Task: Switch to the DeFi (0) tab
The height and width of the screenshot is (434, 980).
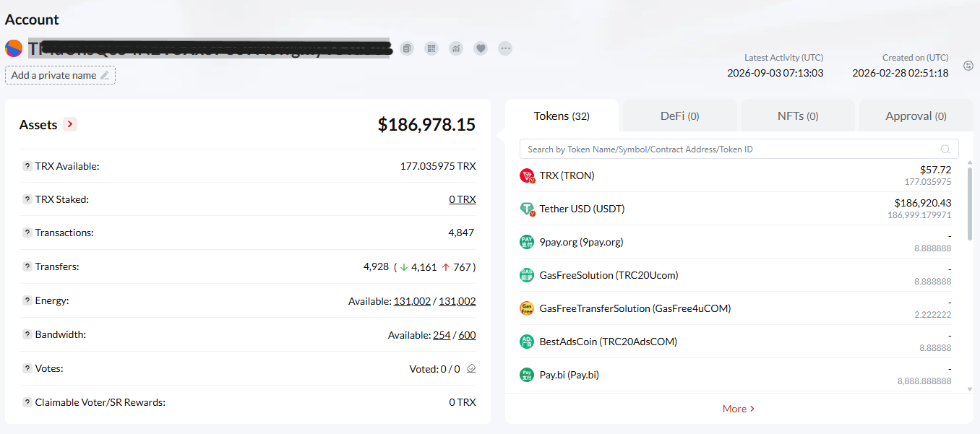Action: point(679,116)
